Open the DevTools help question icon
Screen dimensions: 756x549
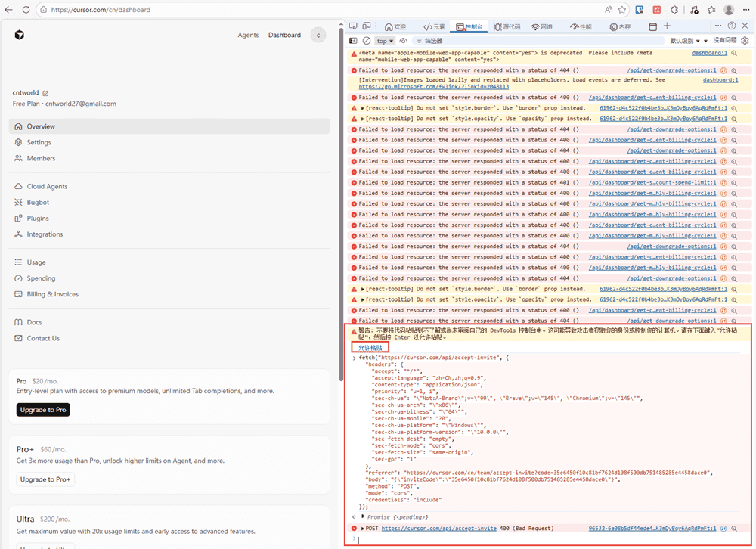tap(731, 26)
